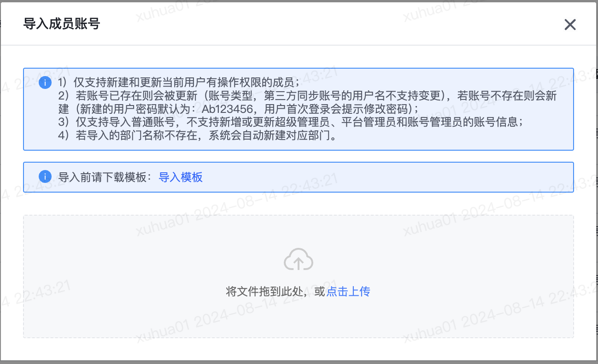Choose a file via the 点击上传 link
This screenshot has width=598, height=364.
(348, 291)
